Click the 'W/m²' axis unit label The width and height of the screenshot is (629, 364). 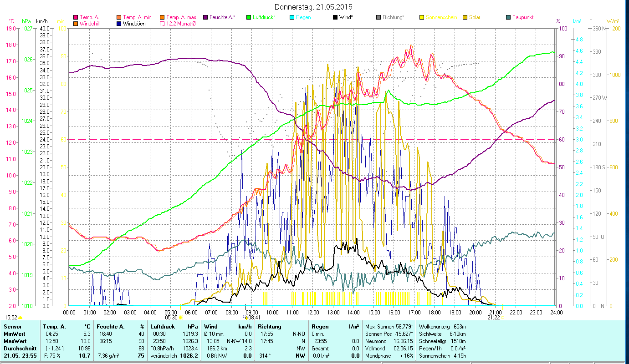tap(613, 21)
